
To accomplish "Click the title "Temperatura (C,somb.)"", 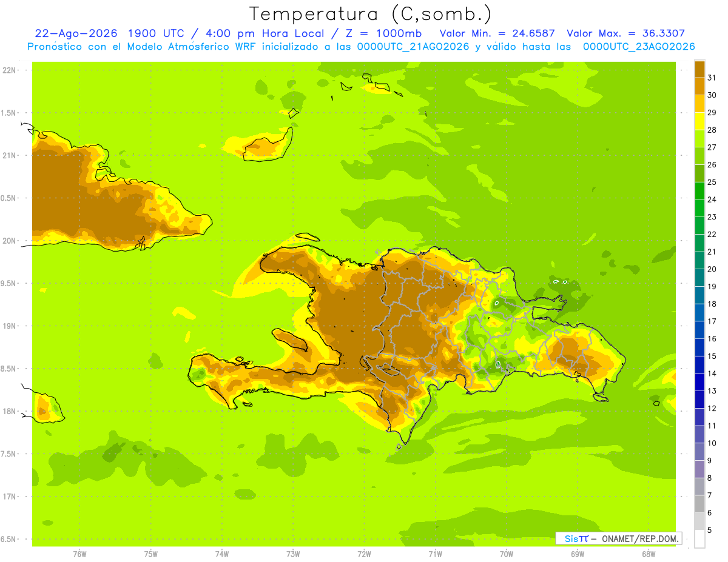I will click(371, 15).
